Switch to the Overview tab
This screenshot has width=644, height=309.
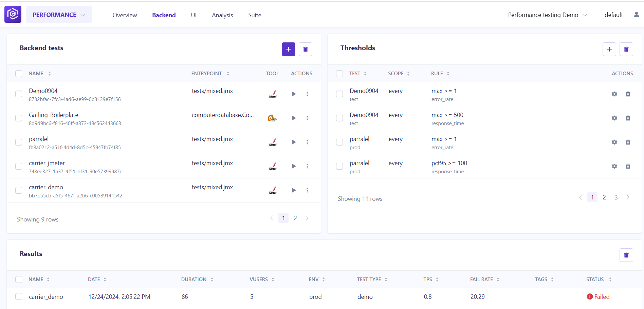[125, 15]
